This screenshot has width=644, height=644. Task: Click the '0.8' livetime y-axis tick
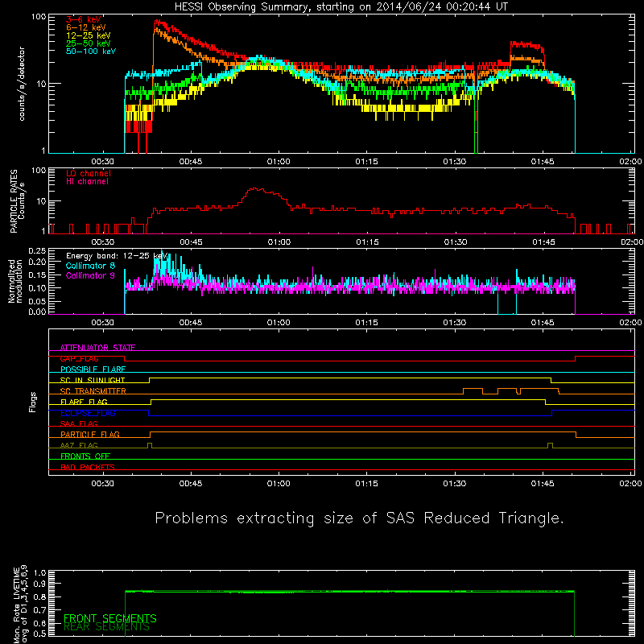39,597
